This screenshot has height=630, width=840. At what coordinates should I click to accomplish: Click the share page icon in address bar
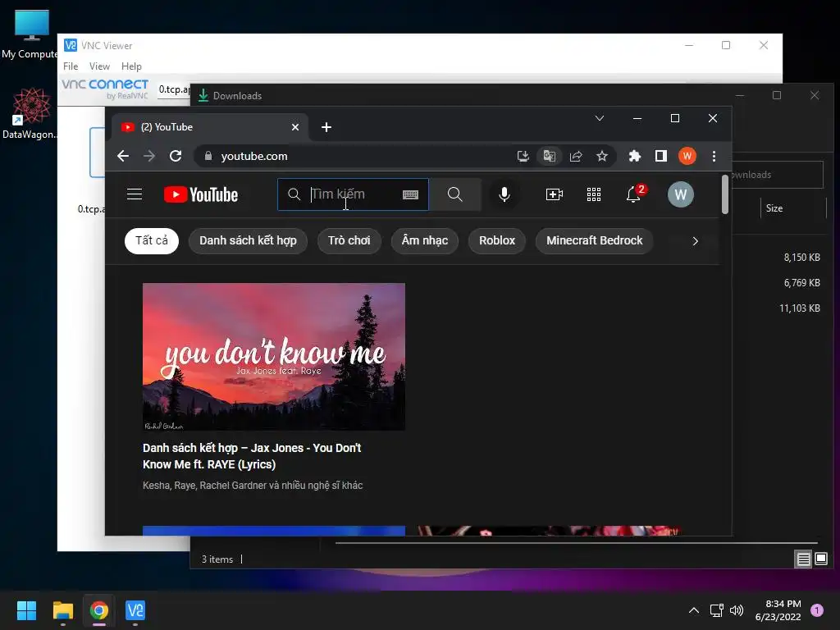pyautogui.click(x=576, y=156)
